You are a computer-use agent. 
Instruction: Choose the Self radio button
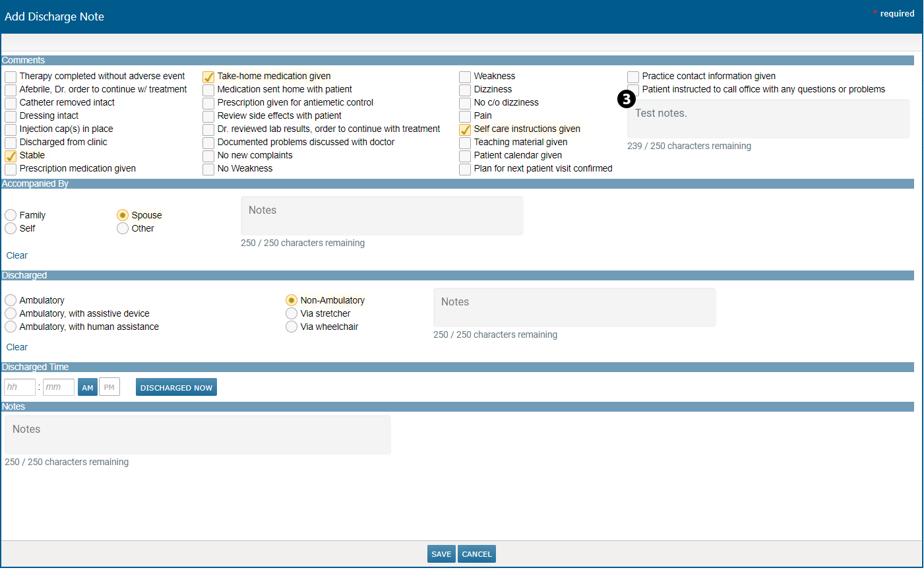click(11, 228)
